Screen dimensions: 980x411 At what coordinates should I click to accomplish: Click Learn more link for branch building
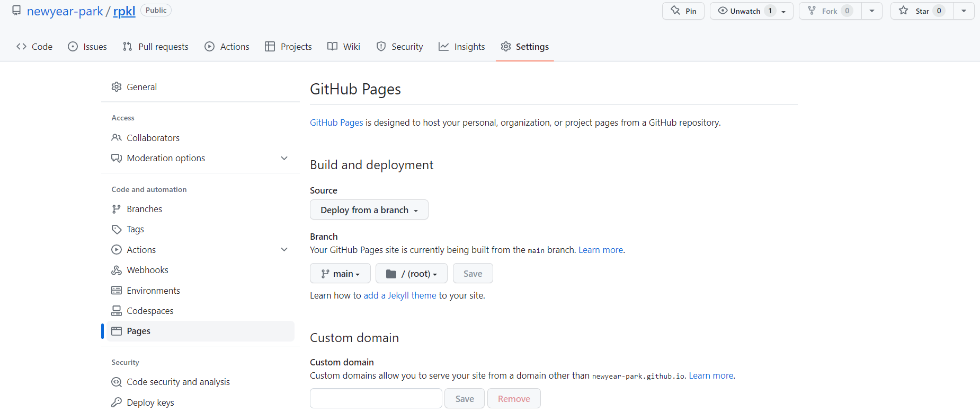(x=601, y=250)
